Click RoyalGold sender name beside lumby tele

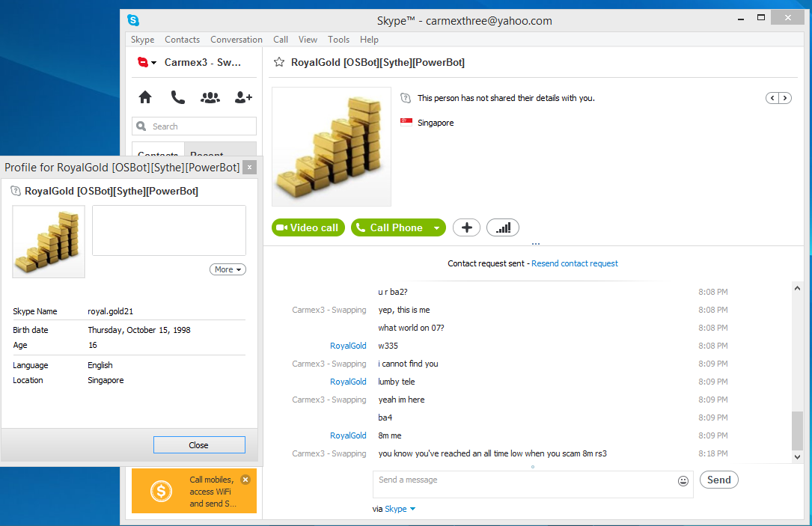[348, 382]
